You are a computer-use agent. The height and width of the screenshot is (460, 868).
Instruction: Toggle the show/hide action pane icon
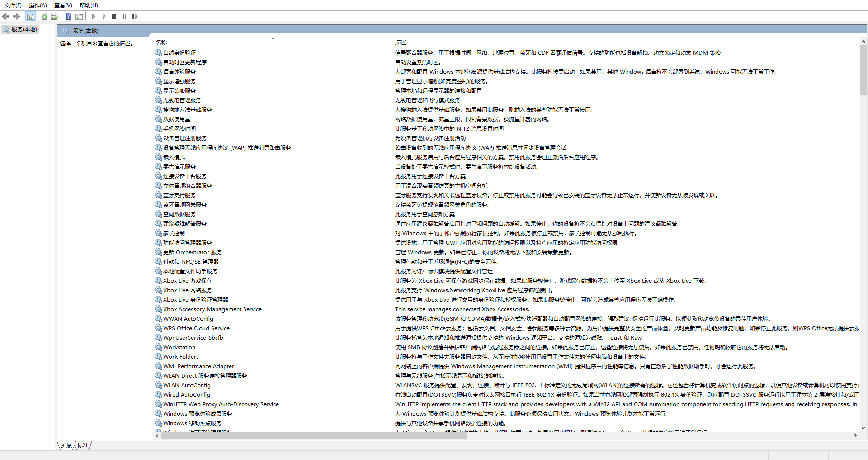click(79, 17)
